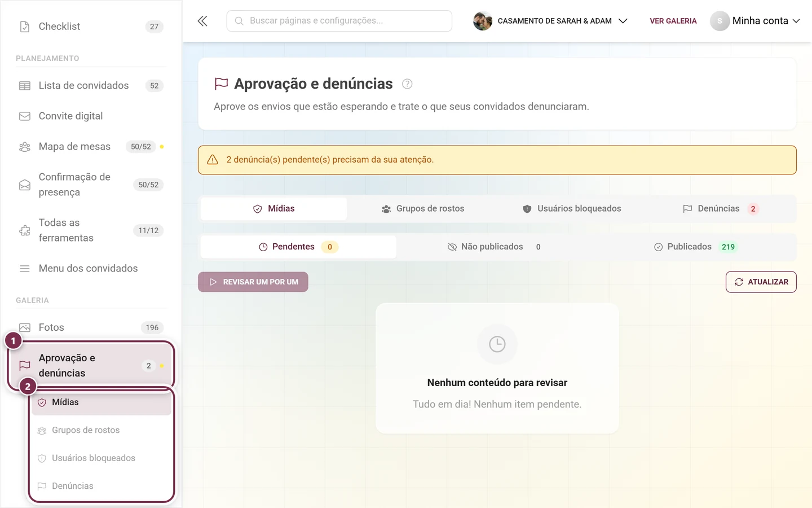
Task: Click the Checklist icon in the sidebar
Action: [25, 27]
